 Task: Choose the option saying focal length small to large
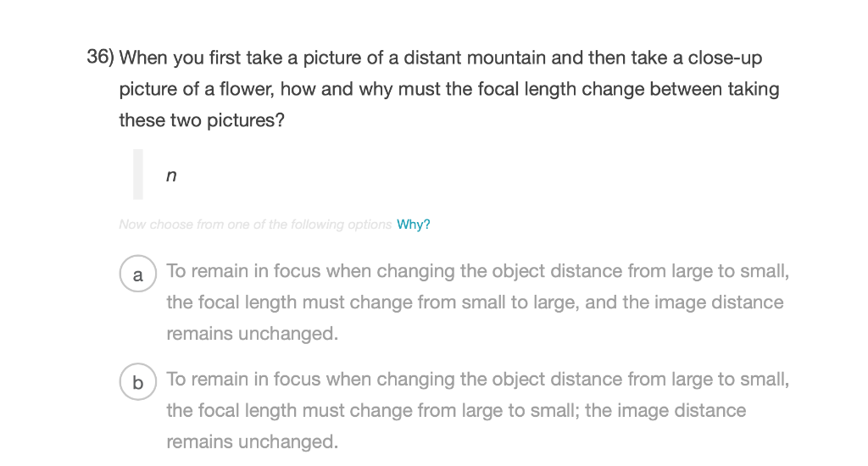(478, 302)
